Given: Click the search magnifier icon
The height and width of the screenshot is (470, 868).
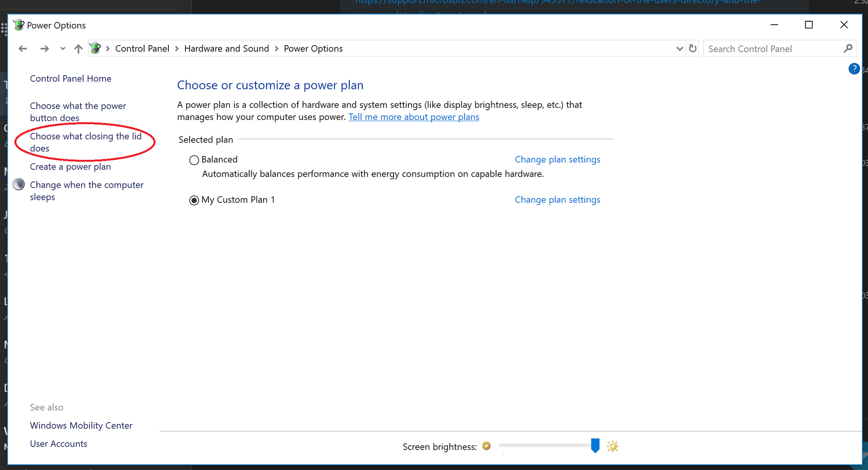Looking at the screenshot, I should click(x=848, y=48).
